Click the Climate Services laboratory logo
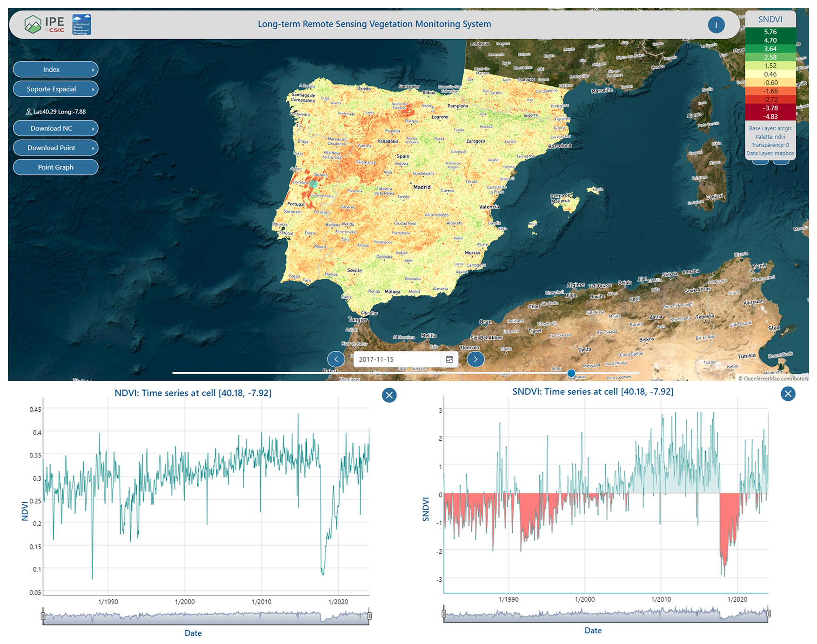 click(82, 24)
